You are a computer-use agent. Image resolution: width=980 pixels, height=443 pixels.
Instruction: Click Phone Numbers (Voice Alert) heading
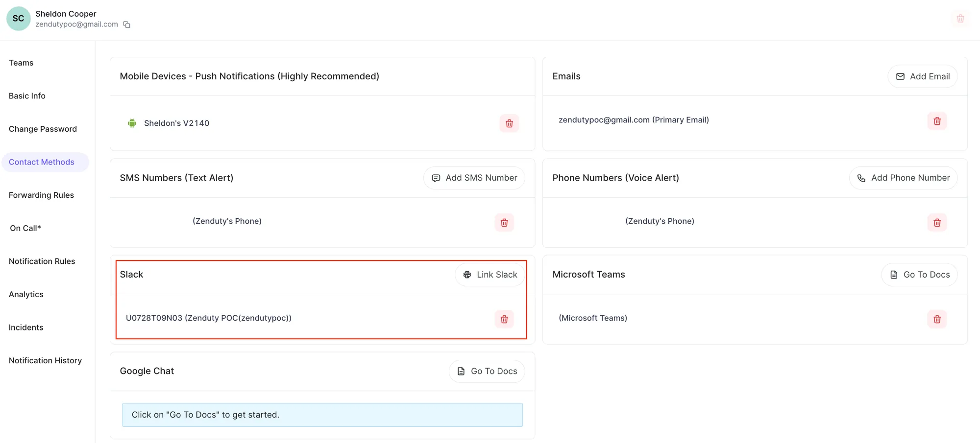click(616, 178)
